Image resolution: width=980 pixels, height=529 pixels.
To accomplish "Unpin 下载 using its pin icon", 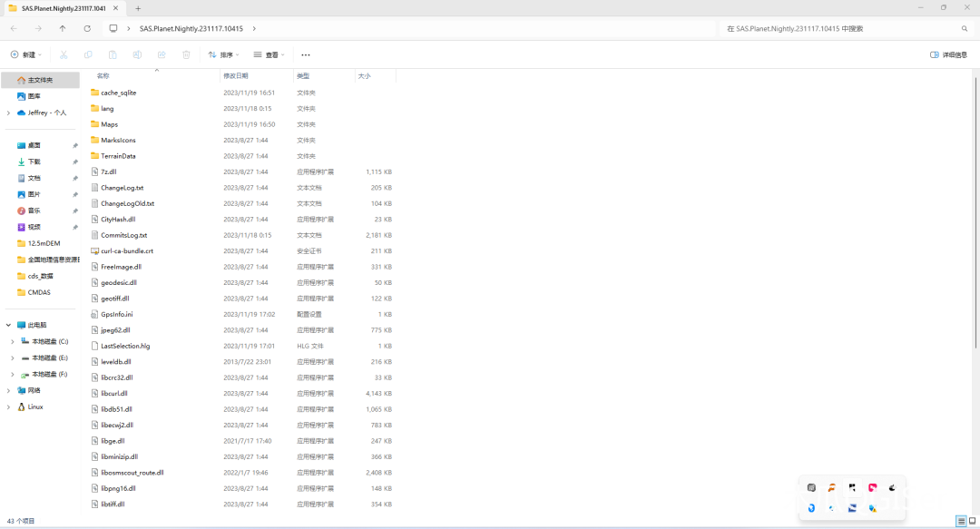I will point(75,162).
